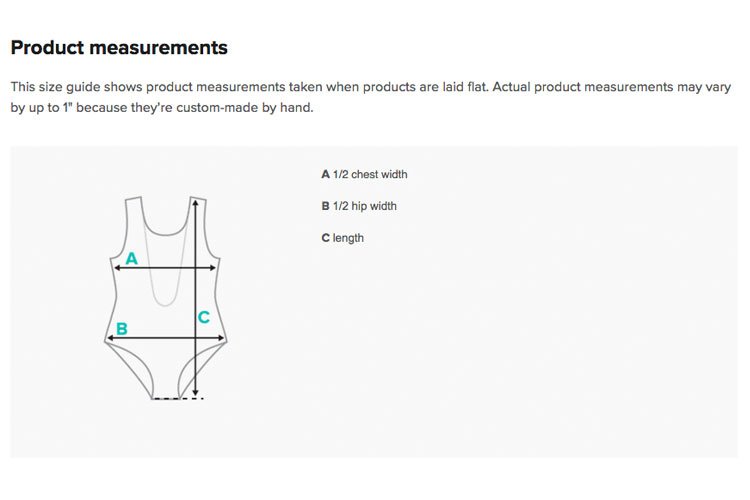Click the left arrowhead of chest width arrow

[x=118, y=268]
